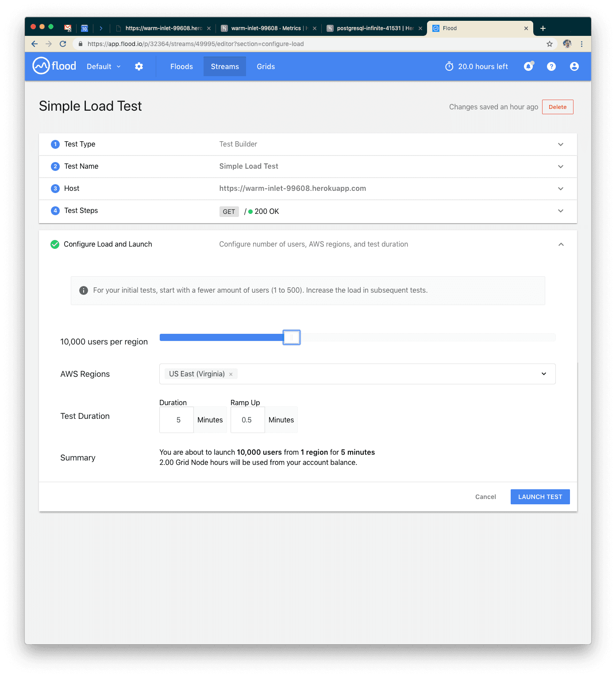Expand the Test Type section
The width and height of the screenshot is (616, 677).
[x=561, y=144]
